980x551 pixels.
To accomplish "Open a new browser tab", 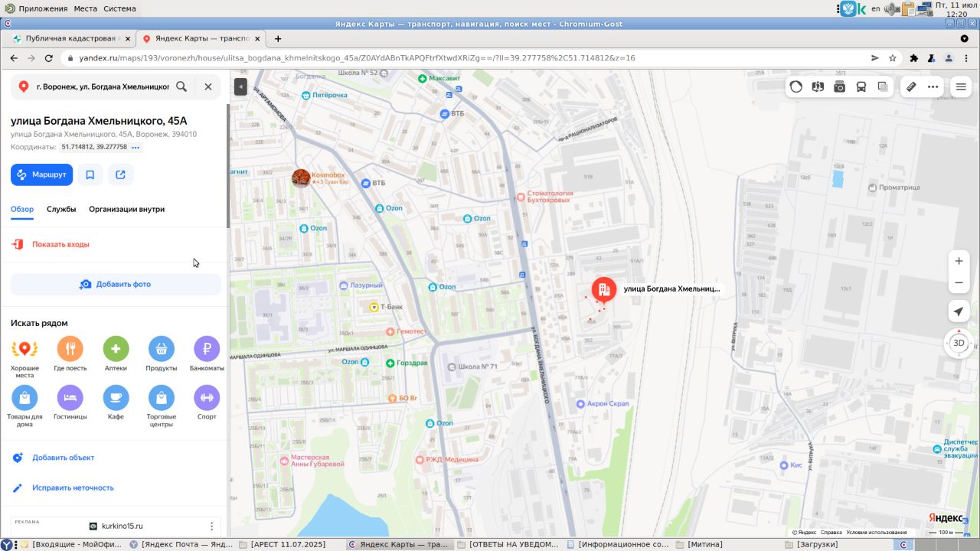I will 278,38.
